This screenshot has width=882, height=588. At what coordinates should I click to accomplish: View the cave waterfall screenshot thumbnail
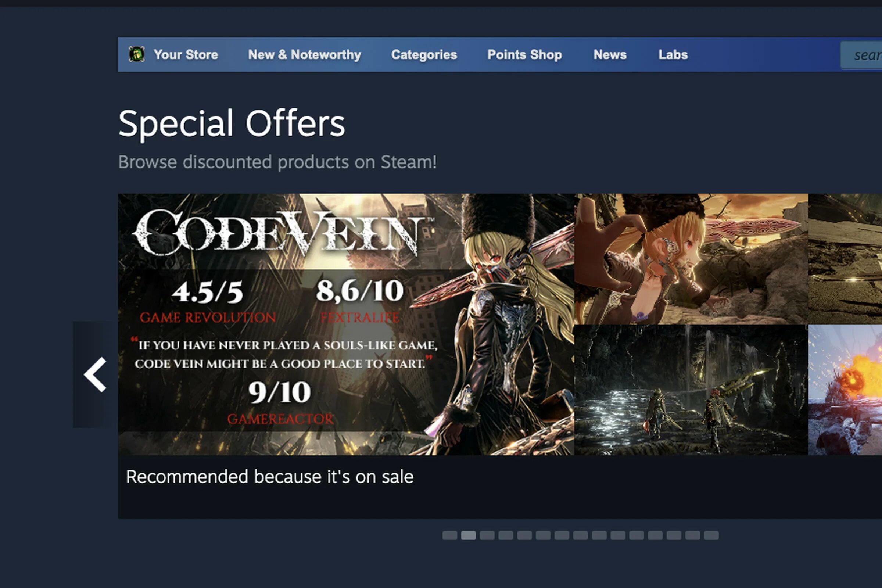(x=691, y=390)
